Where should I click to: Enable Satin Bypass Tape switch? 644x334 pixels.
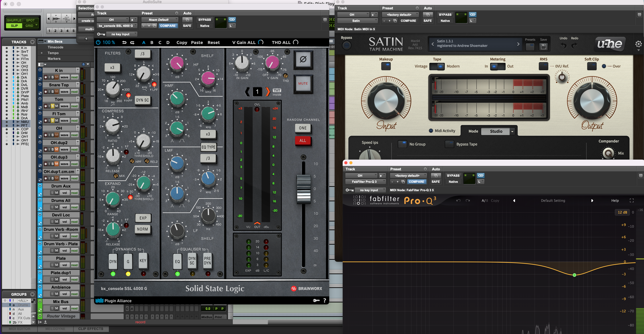point(449,144)
